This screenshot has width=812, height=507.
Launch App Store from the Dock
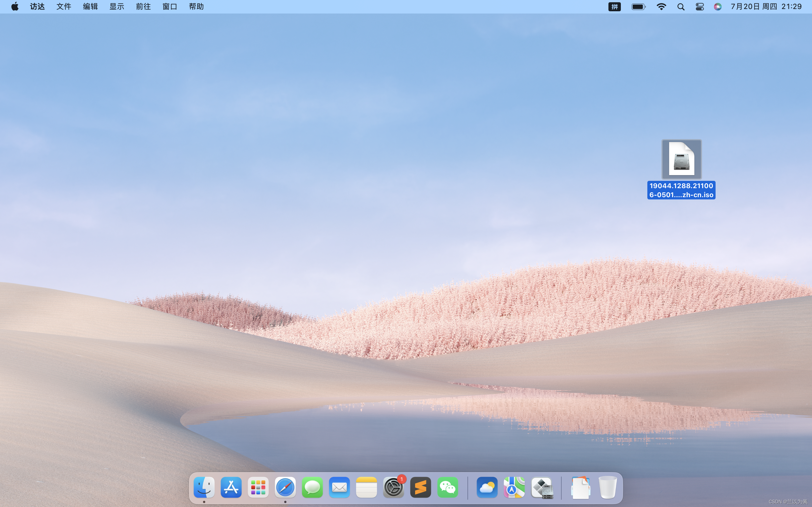pyautogui.click(x=231, y=487)
